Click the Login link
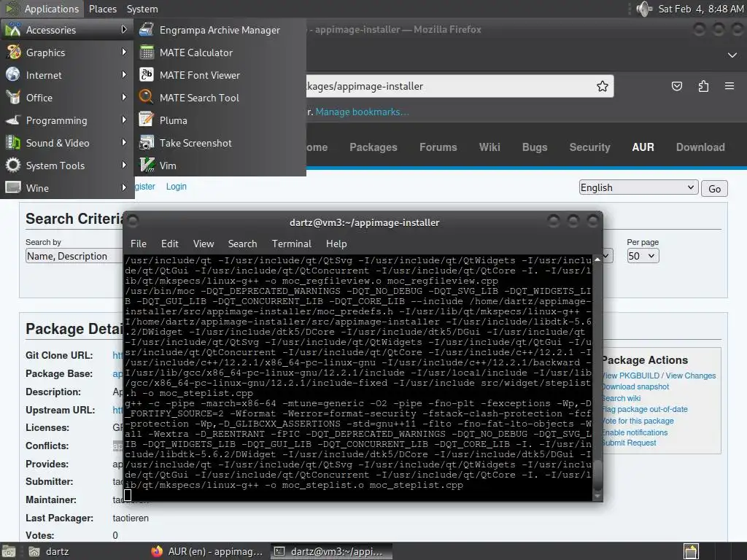The image size is (747, 560). click(177, 187)
